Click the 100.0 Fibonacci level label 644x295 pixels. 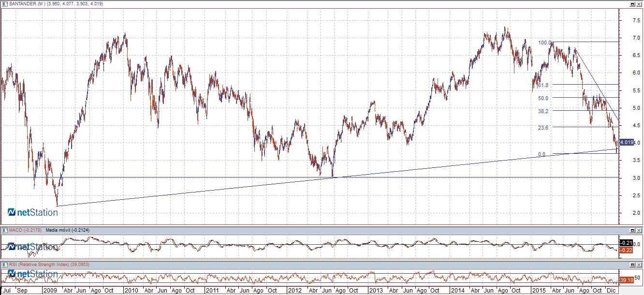coord(545,43)
